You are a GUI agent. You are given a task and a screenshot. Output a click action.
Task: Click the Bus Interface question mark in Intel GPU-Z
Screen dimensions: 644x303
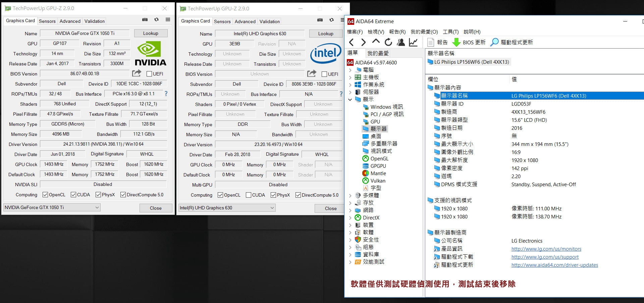click(x=341, y=94)
